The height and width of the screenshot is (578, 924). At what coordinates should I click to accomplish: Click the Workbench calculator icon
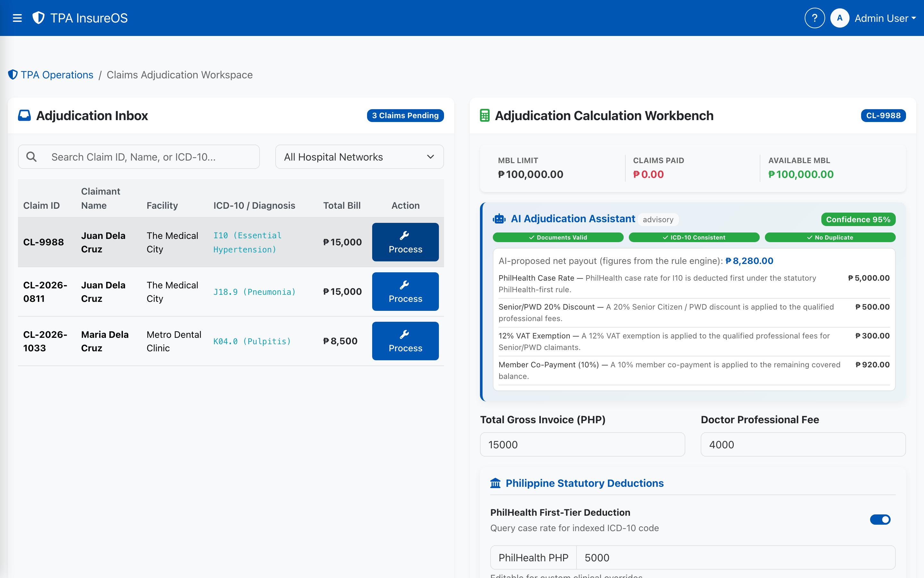pyautogui.click(x=484, y=116)
